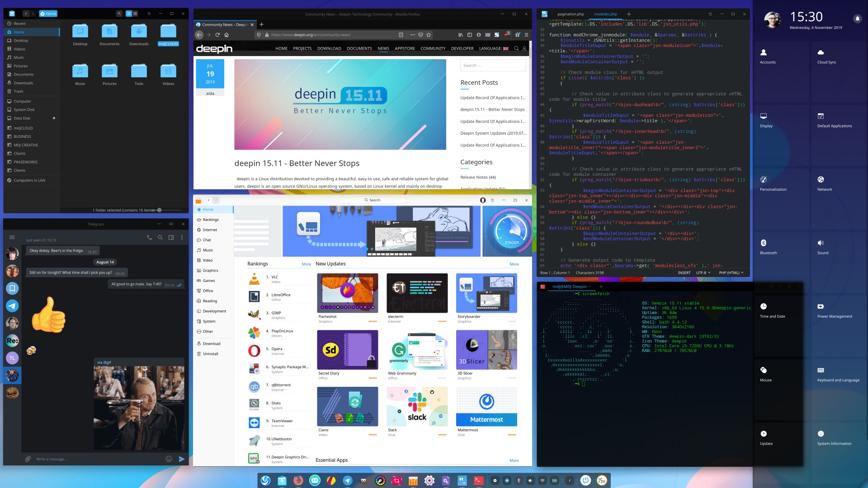Viewport: 868px width, 488px height.
Task: Click the attach file paperclip in Telegram
Action: [x=28, y=459]
